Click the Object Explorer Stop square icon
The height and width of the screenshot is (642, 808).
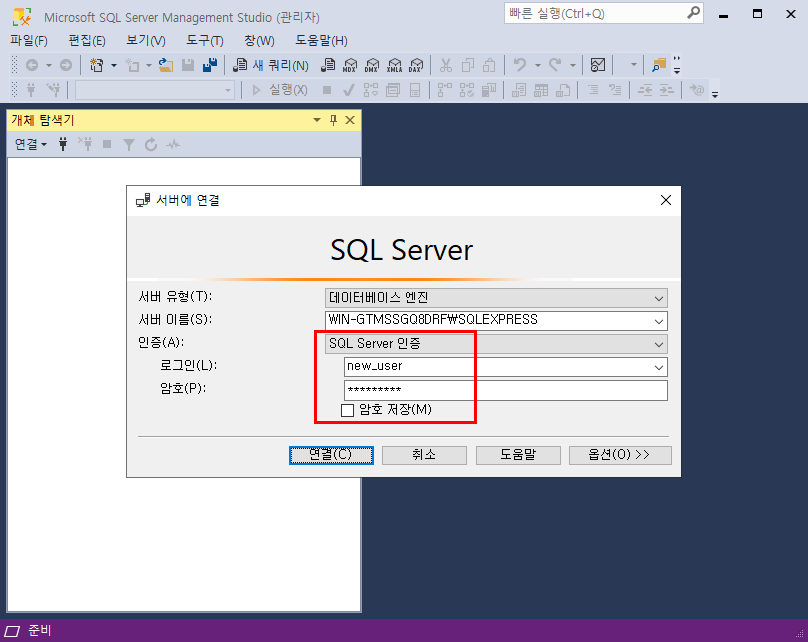(107, 144)
